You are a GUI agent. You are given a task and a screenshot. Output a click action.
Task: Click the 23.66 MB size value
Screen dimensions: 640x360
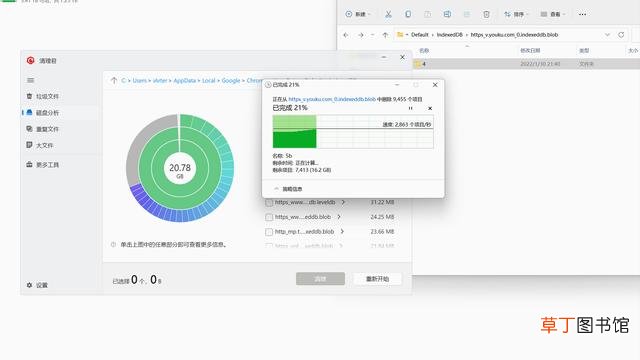pyautogui.click(x=382, y=232)
